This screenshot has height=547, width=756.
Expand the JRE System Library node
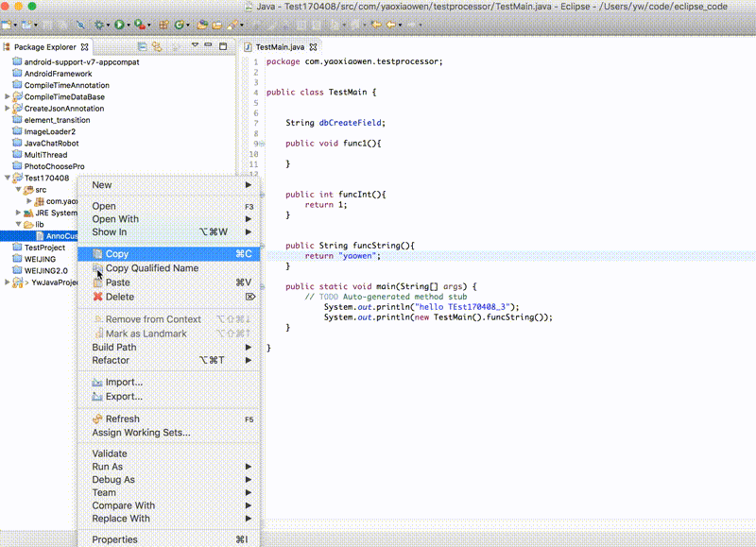(18, 213)
